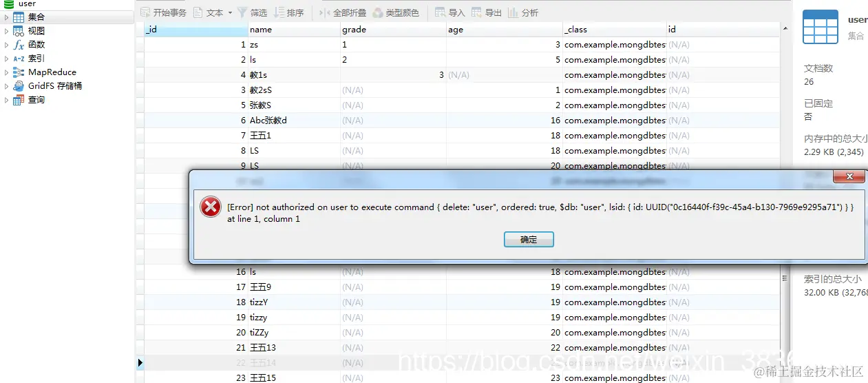Click the black current-row pointer arrow
The height and width of the screenshot is (383, 868).
(140, 362)
